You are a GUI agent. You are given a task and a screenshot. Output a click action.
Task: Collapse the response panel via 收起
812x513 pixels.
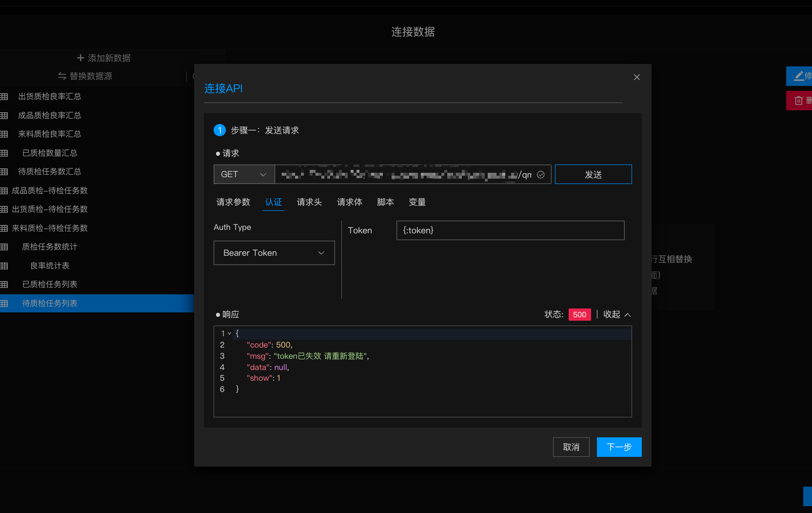pyautogui.click(x=616, y=315)
